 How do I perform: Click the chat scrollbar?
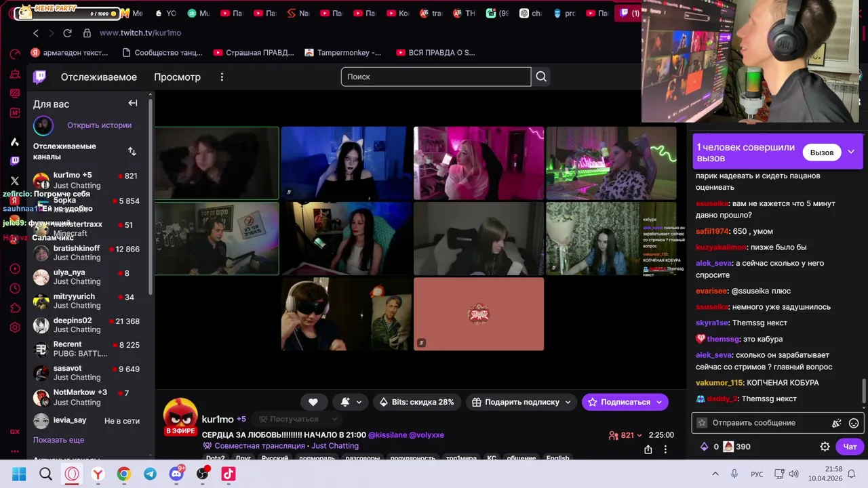pos(863,391)
